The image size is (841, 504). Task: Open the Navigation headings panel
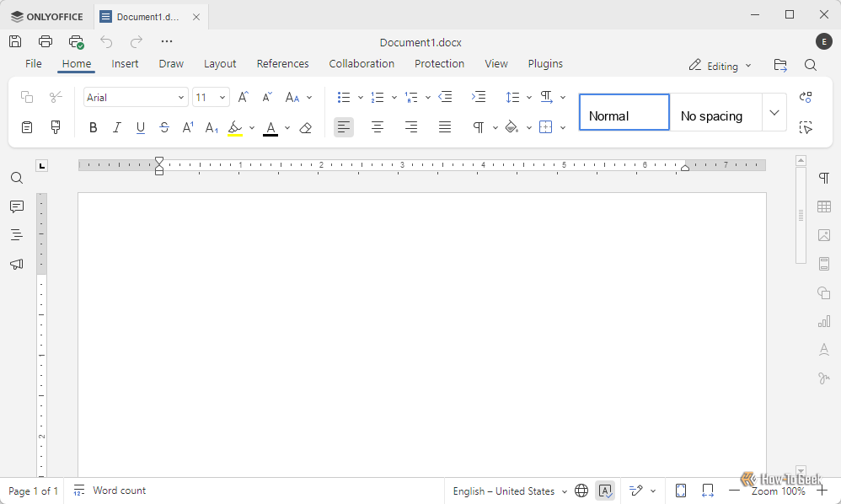coord(16,235)
